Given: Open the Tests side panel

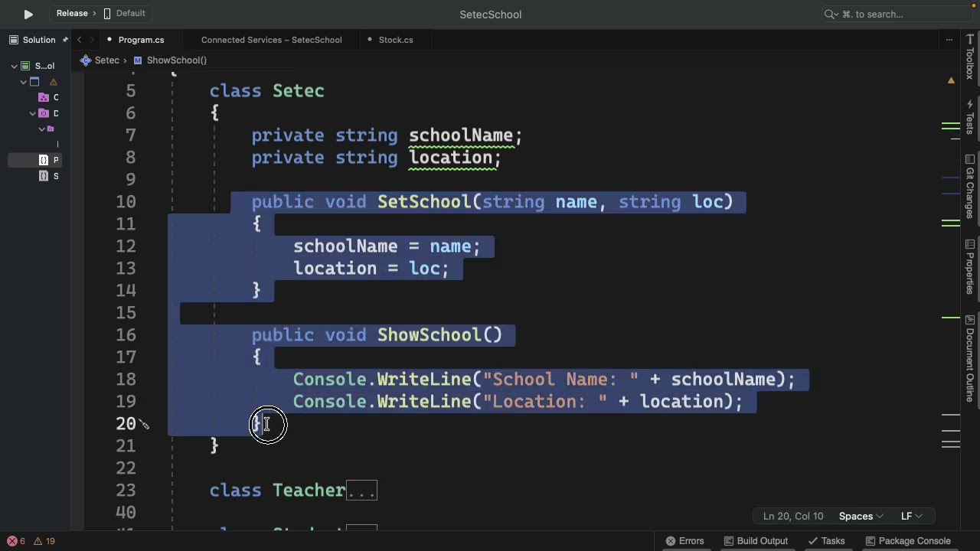Looking at the screenshot, I should [970, 116].
